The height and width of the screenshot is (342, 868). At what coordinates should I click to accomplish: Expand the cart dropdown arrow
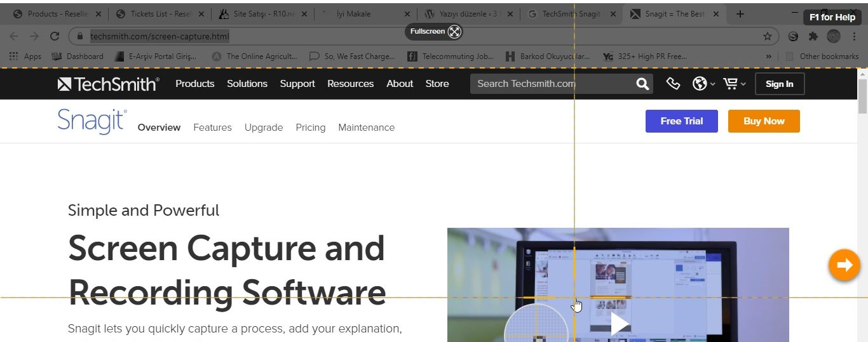click(743, 84)
